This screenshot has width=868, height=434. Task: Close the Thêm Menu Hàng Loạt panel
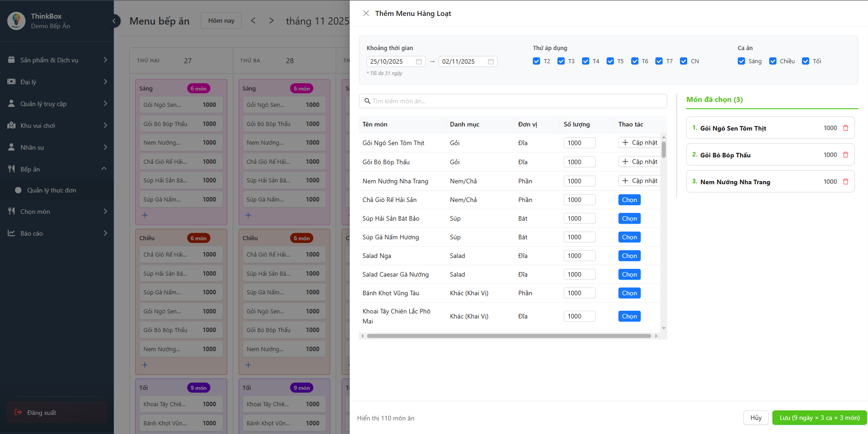[x=366, y=13]
